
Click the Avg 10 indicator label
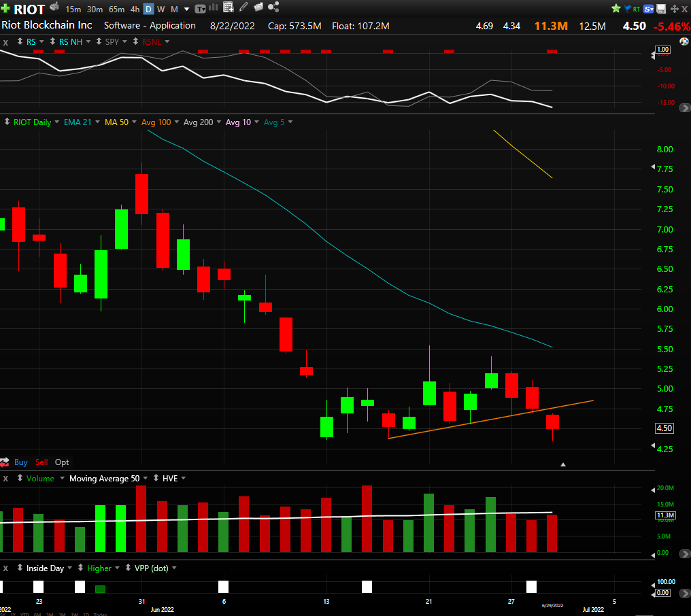[x=239, y=122]
